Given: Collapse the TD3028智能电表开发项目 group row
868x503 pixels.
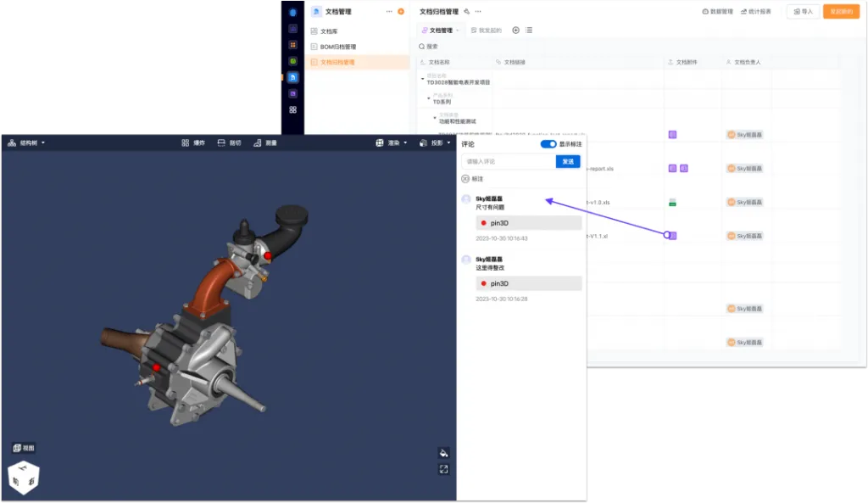Looking at the screenshot, I should (x=422, y=79).
